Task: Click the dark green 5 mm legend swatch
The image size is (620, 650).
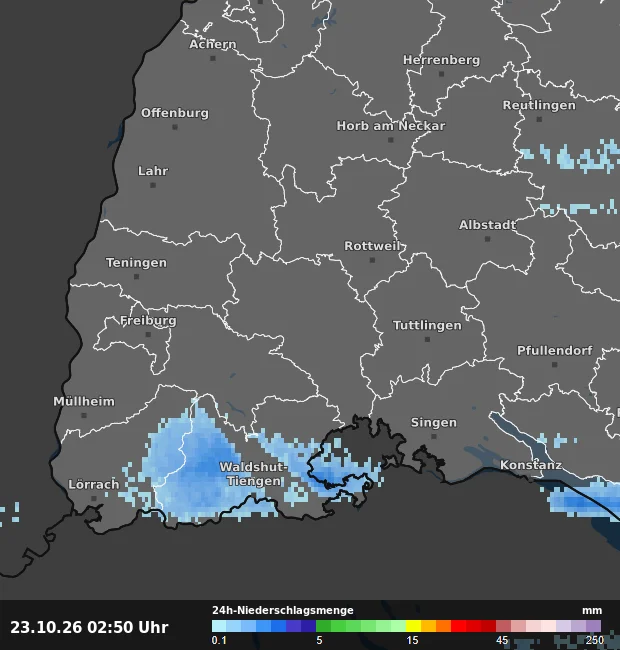Action: click(323, 626)
